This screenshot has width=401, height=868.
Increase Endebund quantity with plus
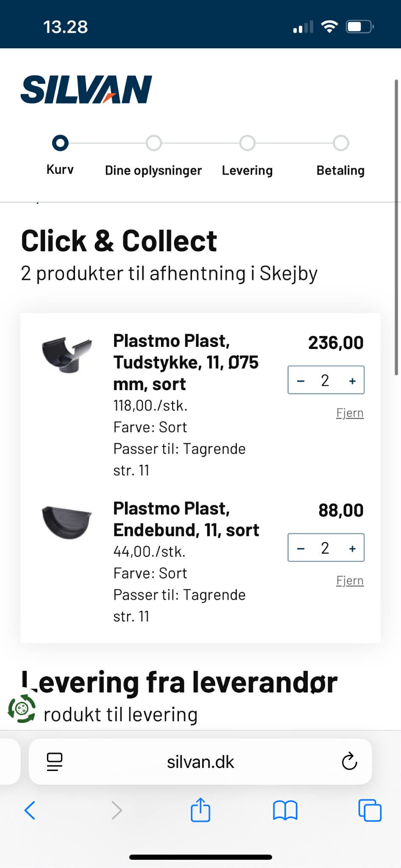point(352,548)
